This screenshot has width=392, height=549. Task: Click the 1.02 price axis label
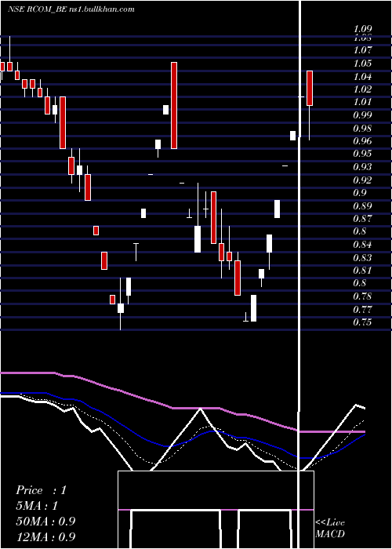coord(362,89)
